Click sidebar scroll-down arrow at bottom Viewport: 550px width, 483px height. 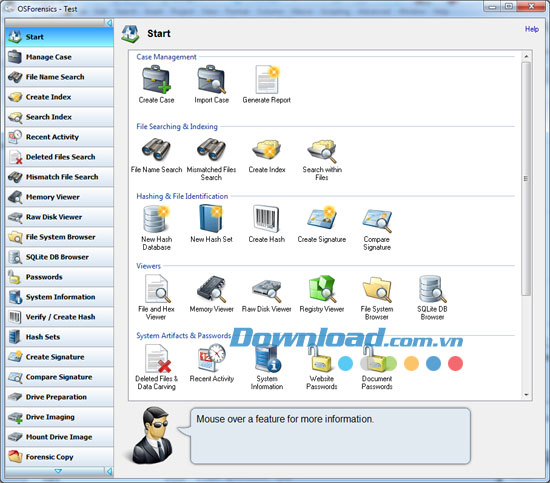click(x=58, y=471)
